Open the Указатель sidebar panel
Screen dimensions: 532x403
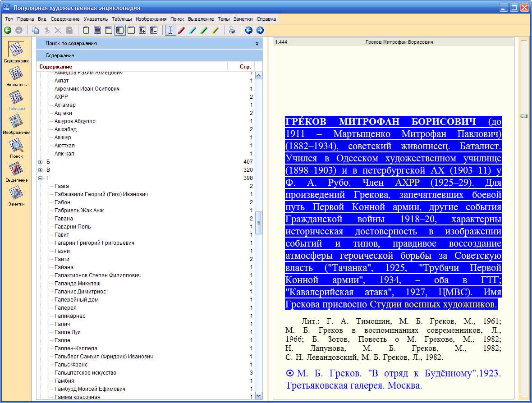[16, 76]
